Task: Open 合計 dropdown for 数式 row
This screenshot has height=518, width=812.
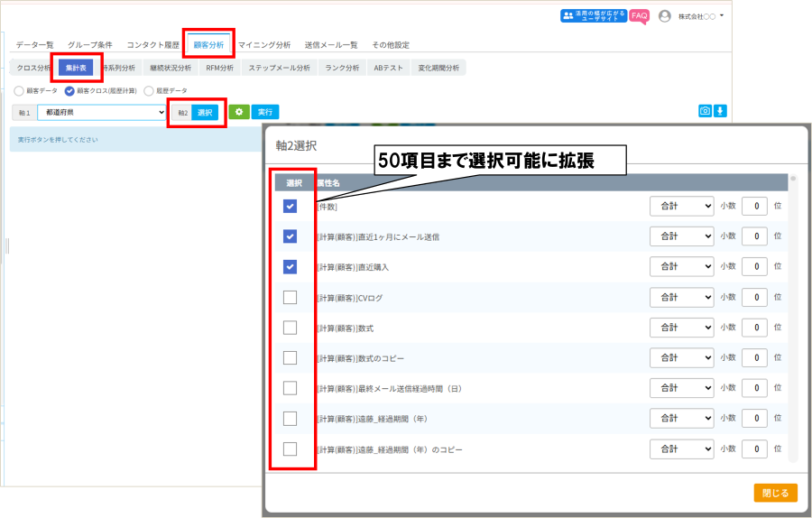Action: [x=681, y=328]
